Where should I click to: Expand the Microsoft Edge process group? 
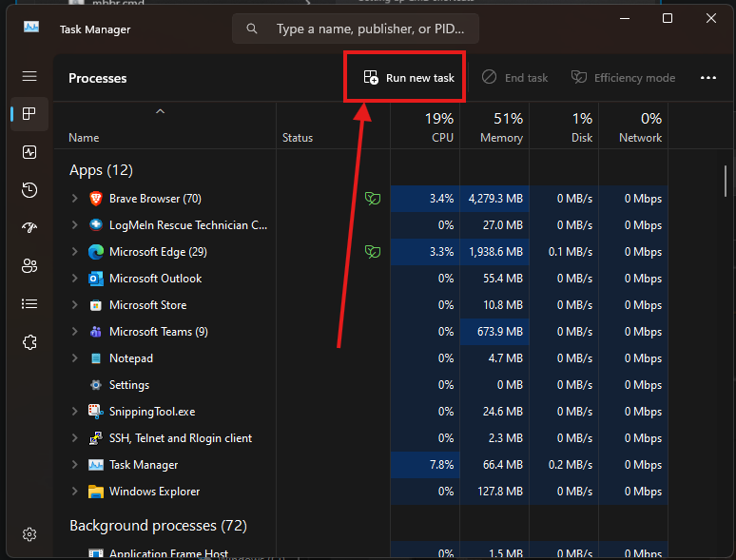click(74, 252)
